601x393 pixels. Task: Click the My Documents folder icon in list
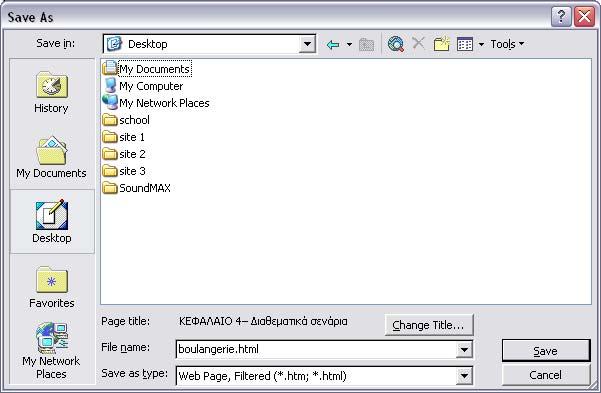[x=110, y=69]
